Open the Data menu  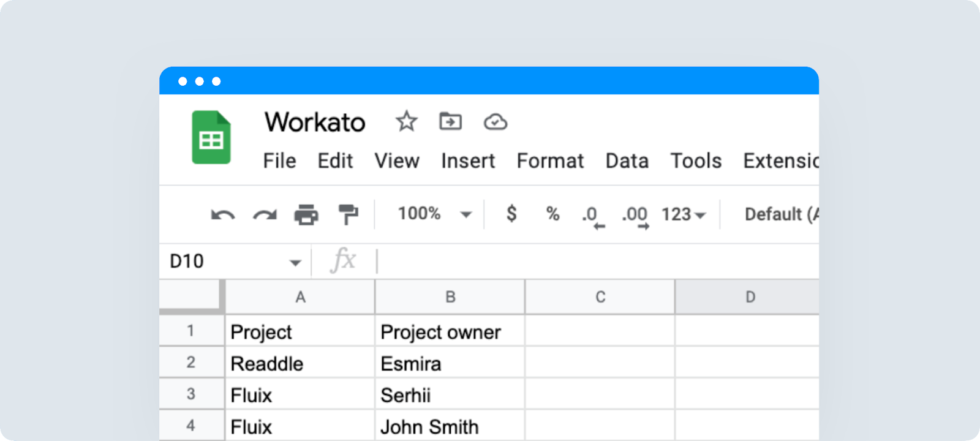627,161
